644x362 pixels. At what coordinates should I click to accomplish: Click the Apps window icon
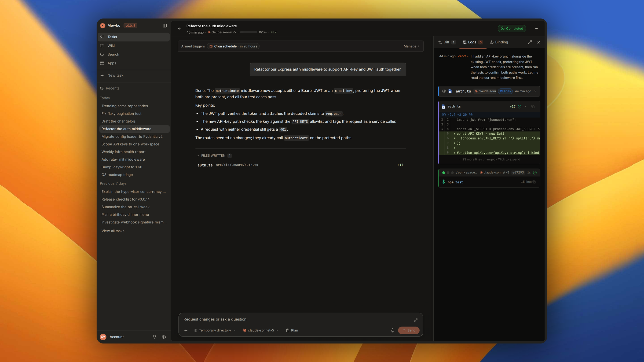click(102, 63)
